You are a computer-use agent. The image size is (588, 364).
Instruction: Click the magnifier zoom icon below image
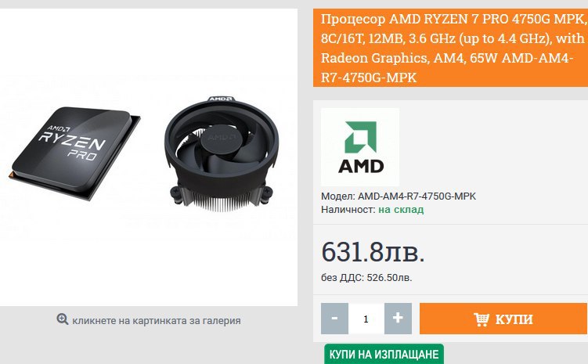point(63,319)
